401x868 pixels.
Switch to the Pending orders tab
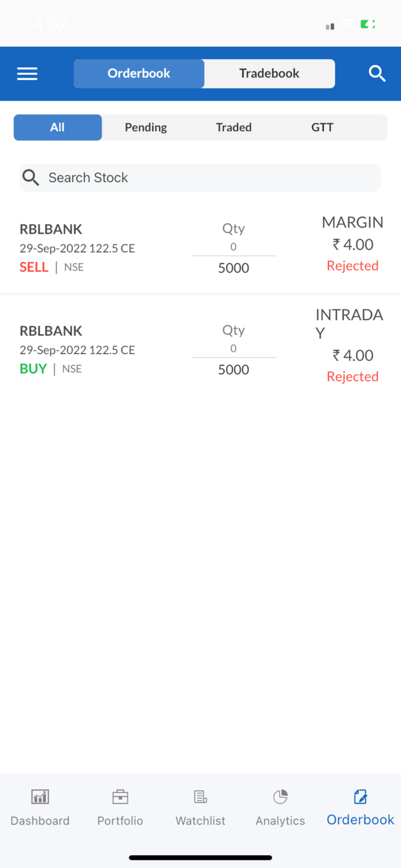click(x=145, y=127)
